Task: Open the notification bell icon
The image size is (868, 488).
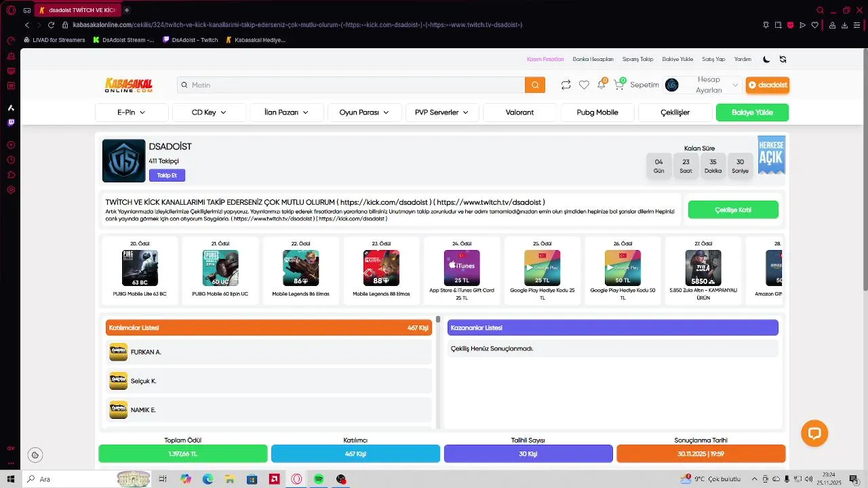Action: click(601, 85)
